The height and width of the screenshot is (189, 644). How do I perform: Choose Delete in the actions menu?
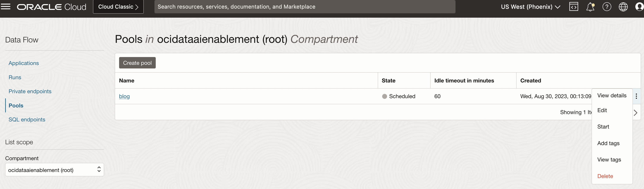605,176
